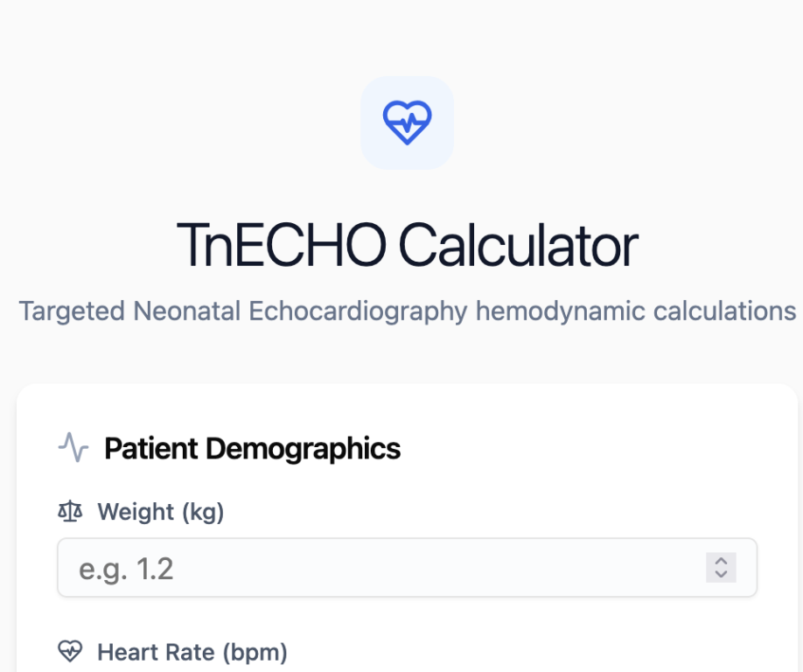Click the word 'Demographics' in the section heading
Image resolution: width=803 pixels, height=672 pixels.
[x=303, y=449]
